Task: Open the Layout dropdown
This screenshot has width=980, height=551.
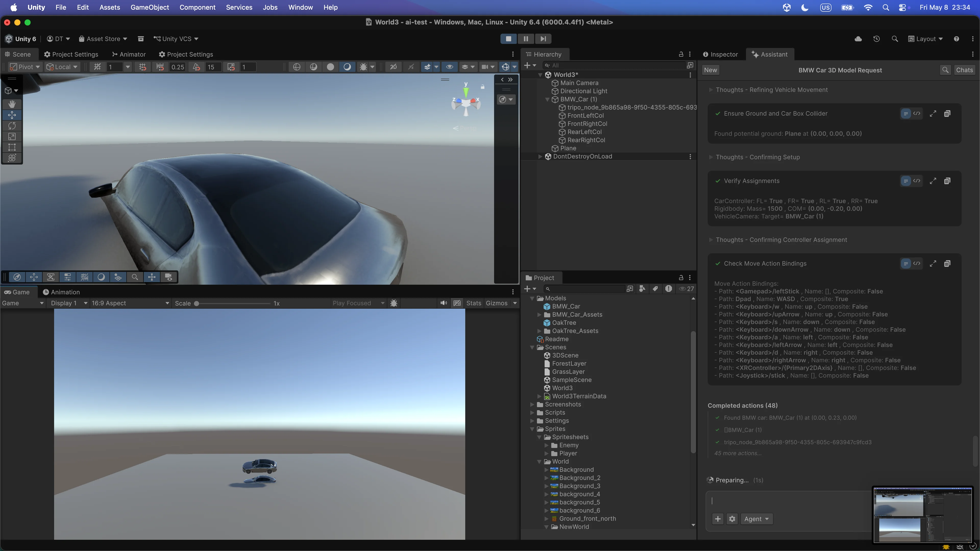Action: (x=926, y=39)
